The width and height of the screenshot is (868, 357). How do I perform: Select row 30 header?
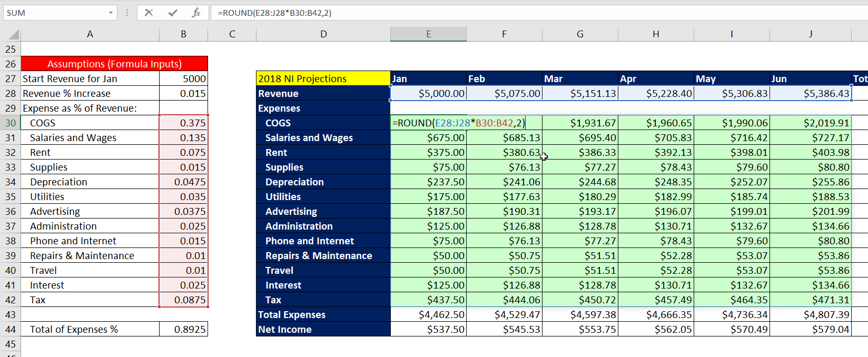point(11,123)
